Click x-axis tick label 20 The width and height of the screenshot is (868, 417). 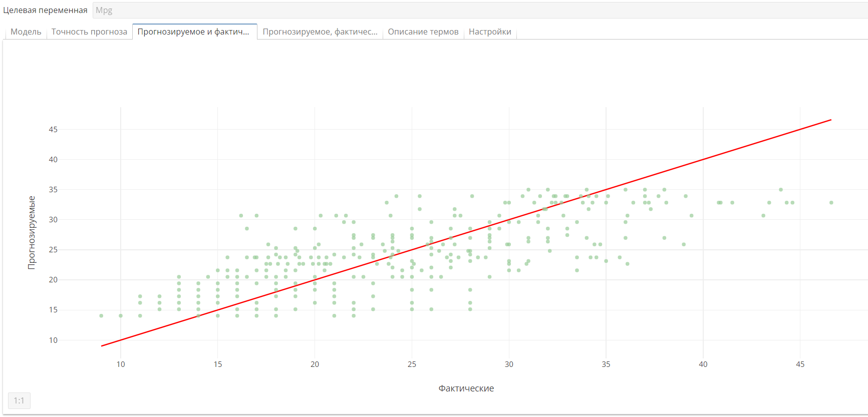(x=315, y=364)
